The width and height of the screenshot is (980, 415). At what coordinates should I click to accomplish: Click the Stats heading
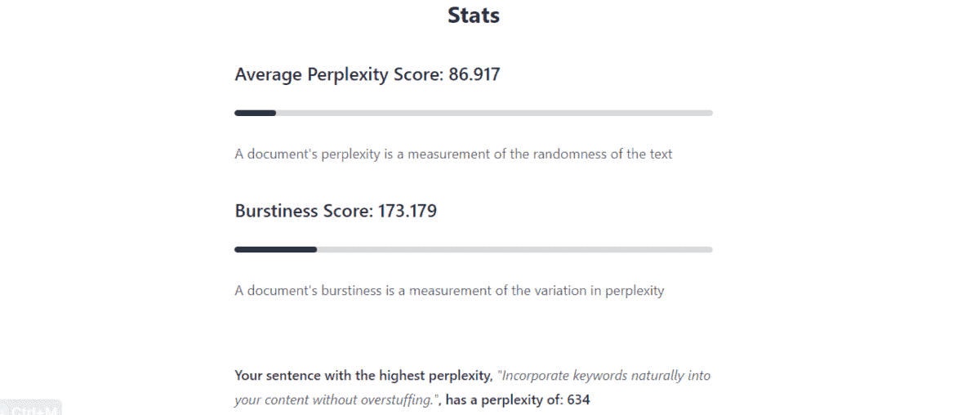(474, 15)
